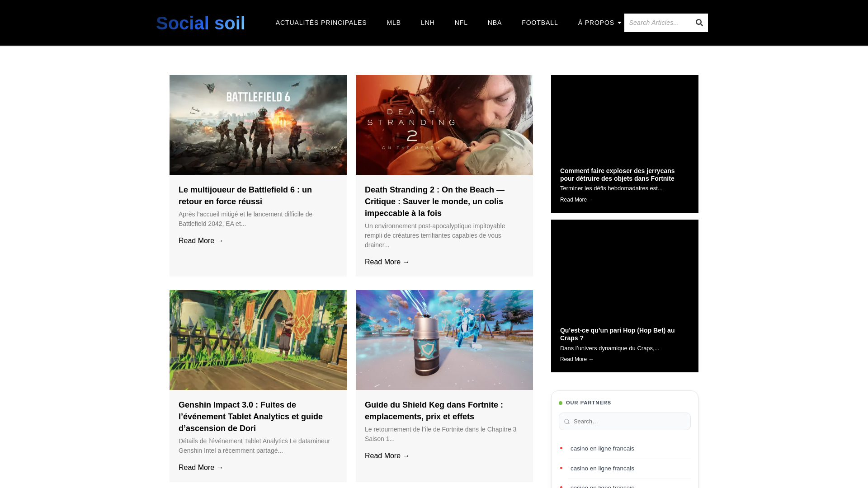Open Death Stranding 2 Critique headline
The width and height of the screenshot is (868, 488).
click(434, 202)
